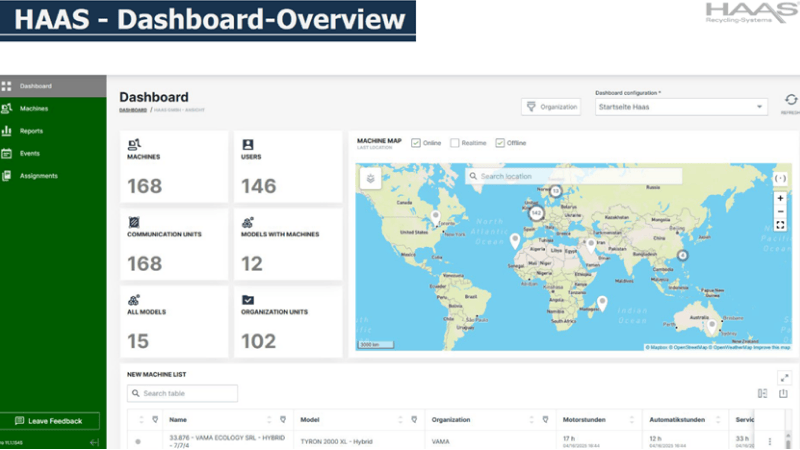Open the filter for the Model column

click(x=413, y=420)
